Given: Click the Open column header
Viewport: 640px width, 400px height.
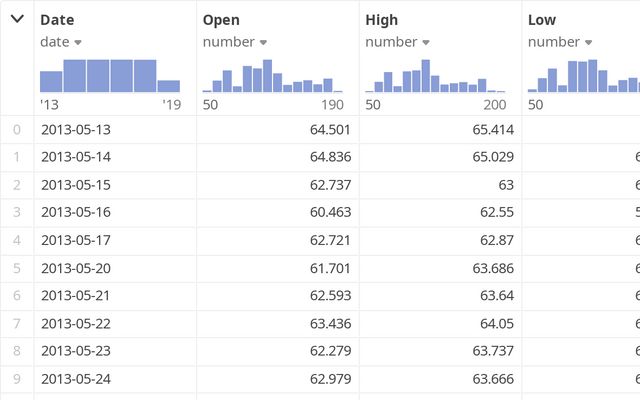Looking at the screenshot, I should tap(221, 20).
